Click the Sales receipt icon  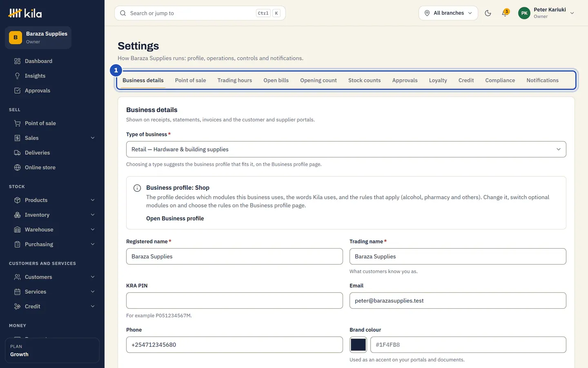pyautogui.click(x=17, y=138)
